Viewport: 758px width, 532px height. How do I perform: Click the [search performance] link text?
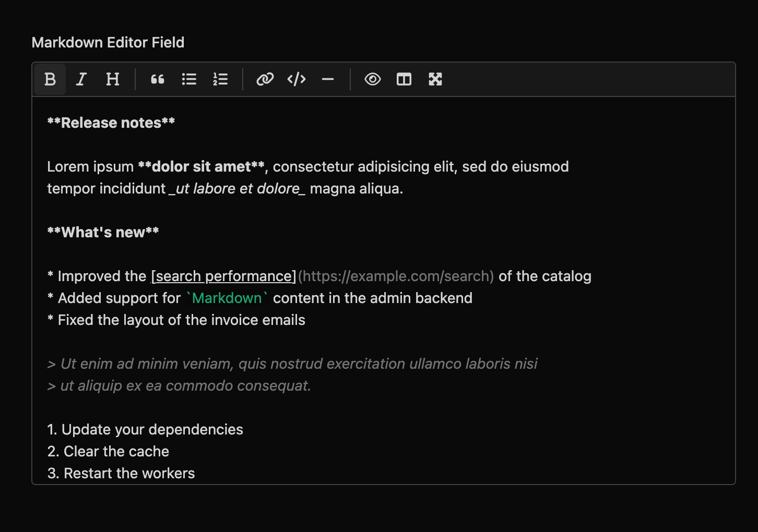[223, 276]
